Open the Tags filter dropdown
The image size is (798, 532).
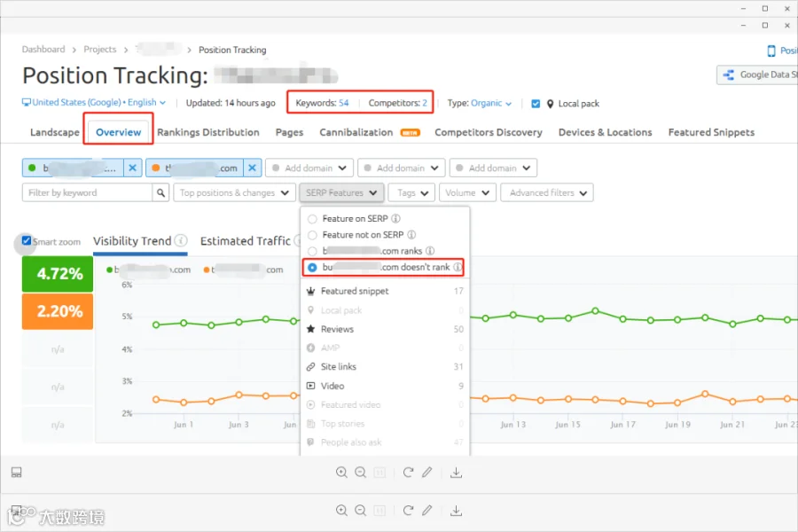coord(411,193)
